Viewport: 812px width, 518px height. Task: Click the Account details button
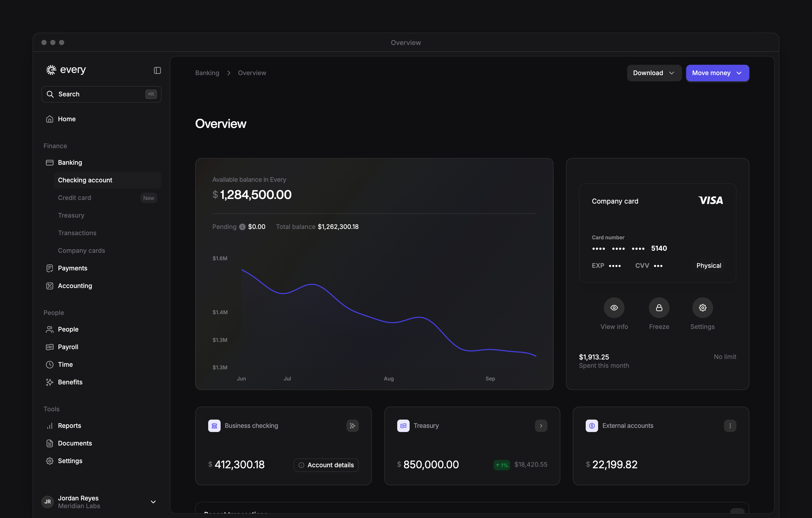click(x=326, y=465)
